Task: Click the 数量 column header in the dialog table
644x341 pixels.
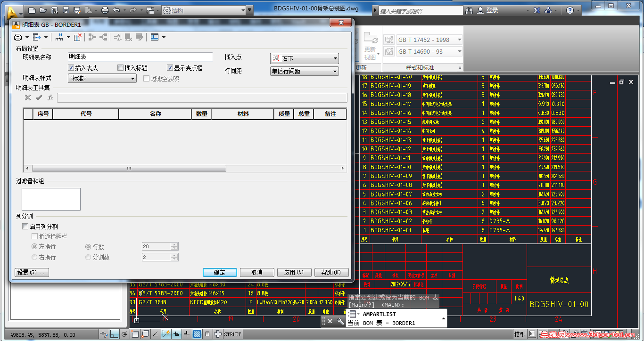Action: pyautogui.click(x=201, y=114)
